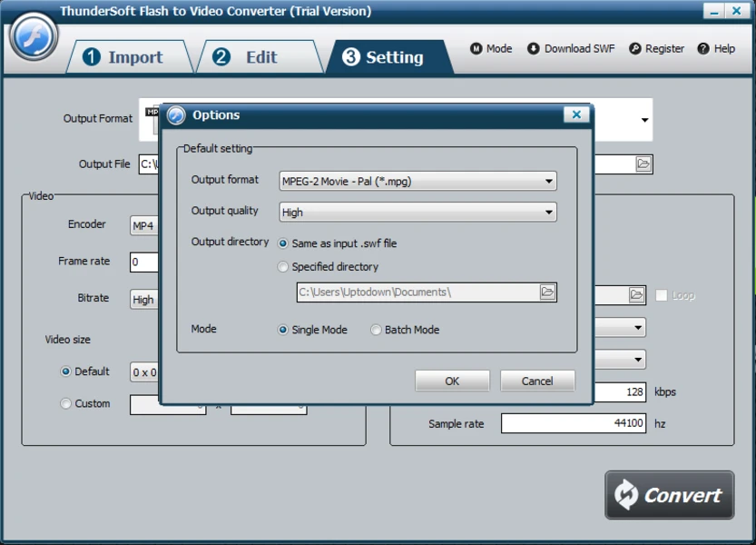
Task: Minimize the main application window
Action: (x=714, y=11)
